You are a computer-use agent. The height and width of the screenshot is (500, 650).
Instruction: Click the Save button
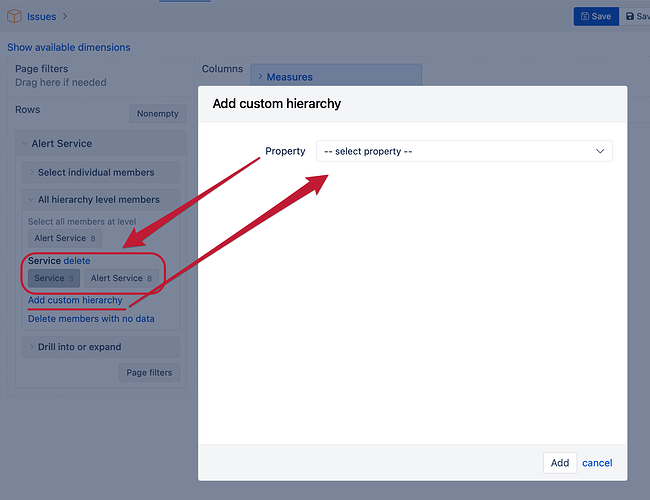(x=596, y=16)
